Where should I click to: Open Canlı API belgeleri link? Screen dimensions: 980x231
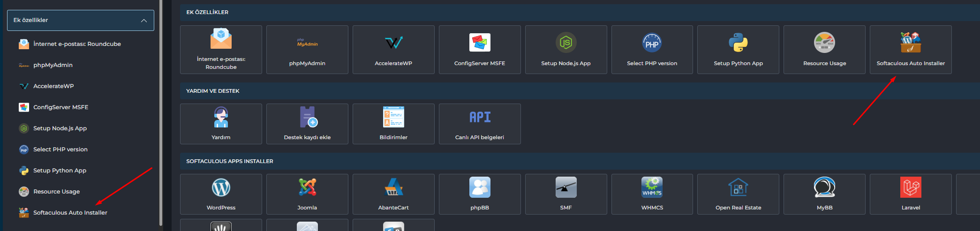pos(480,124)
